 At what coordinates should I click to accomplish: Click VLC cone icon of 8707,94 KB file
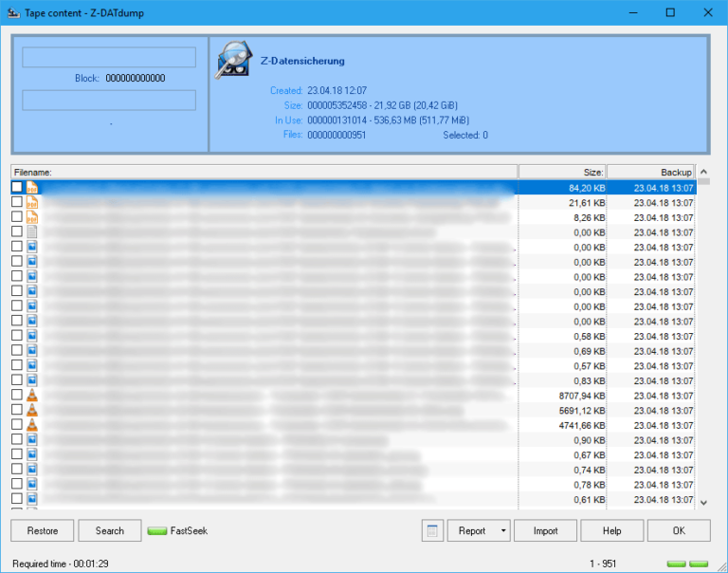pyautogui.click(x=32, y=396)
